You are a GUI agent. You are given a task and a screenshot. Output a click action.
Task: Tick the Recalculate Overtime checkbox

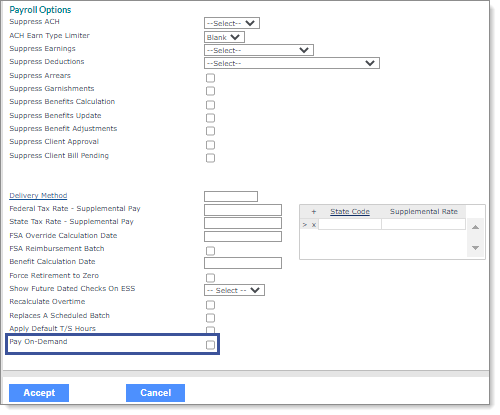pos(210,305)
